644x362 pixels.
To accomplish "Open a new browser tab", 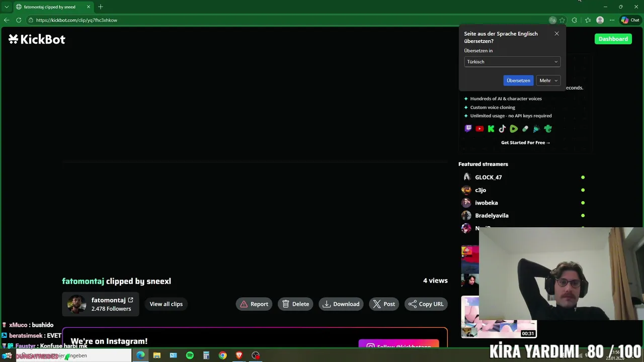I will point(101,7).
